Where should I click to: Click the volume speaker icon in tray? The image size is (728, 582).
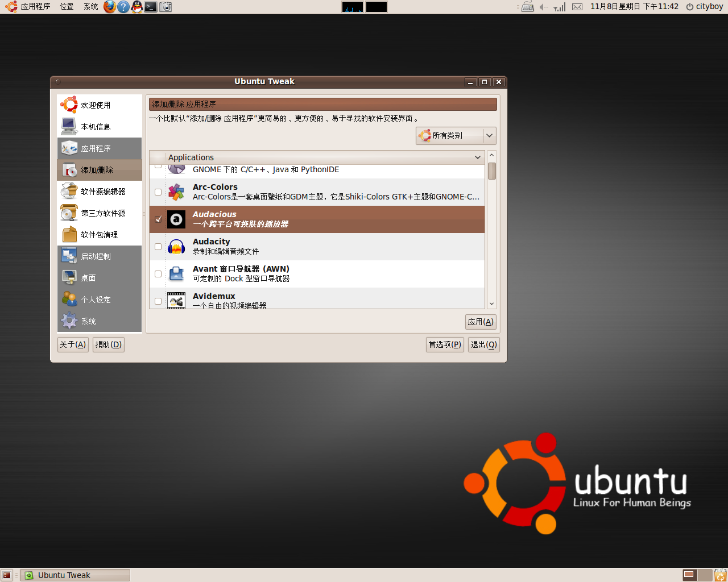coord(544,7)
